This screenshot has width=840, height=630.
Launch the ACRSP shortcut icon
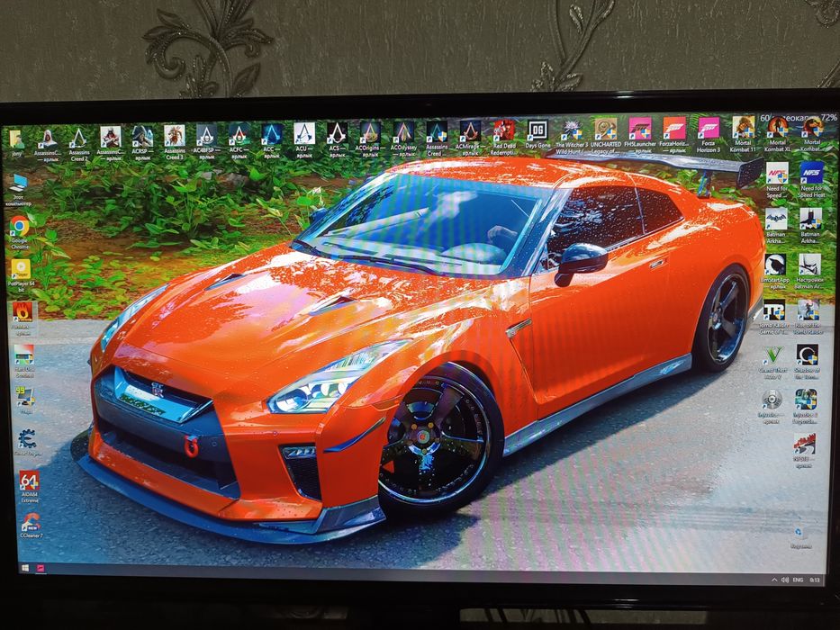click(x=142, y=143)
